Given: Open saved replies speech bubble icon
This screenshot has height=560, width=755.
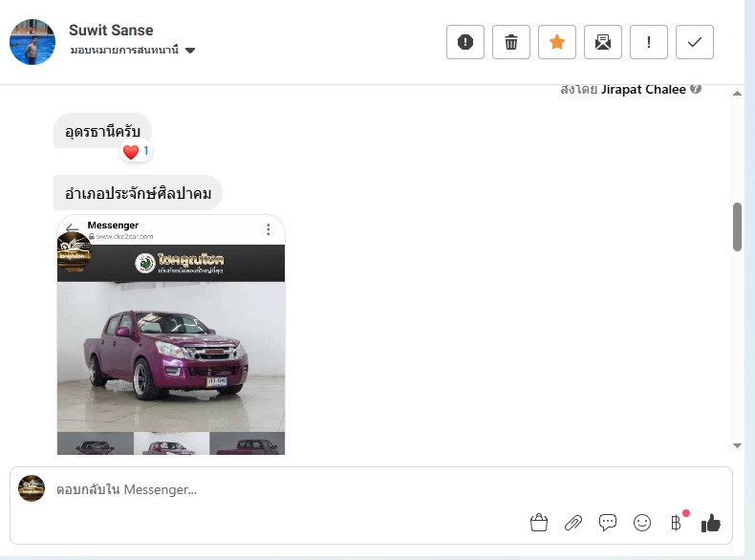Looking at the screenshot, I should coord(608,523).
